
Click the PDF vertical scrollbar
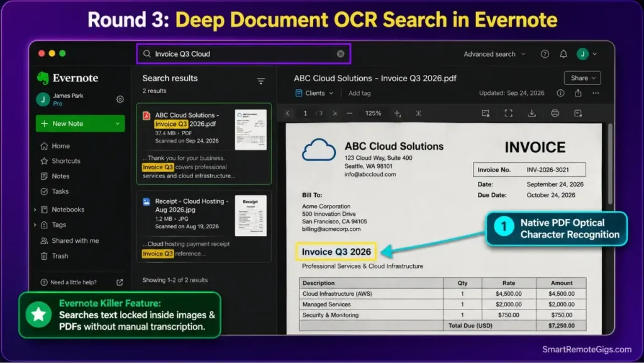[610, 164]
